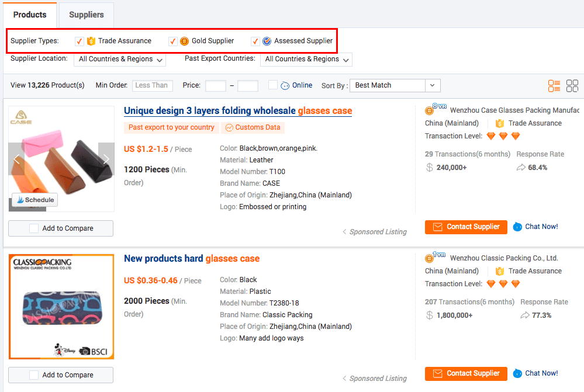Click the Online chat status icon
The image size is (584, 392).
285,86
